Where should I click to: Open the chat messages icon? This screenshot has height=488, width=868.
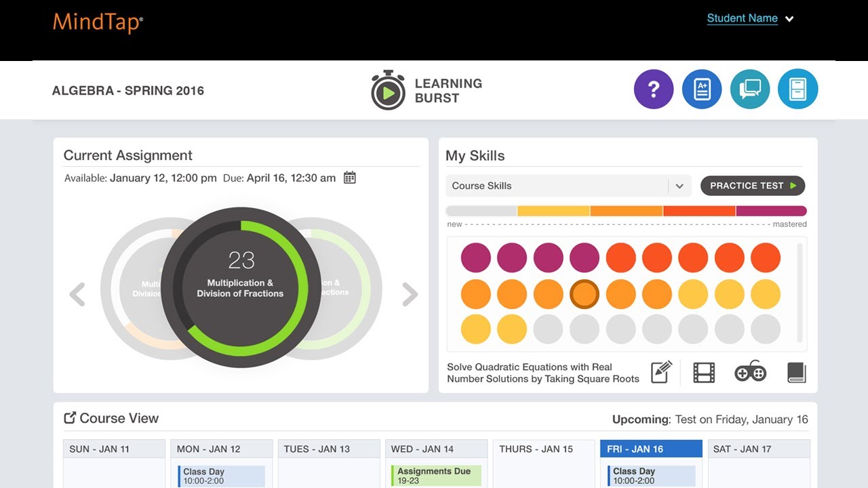[x=750, y=89]
